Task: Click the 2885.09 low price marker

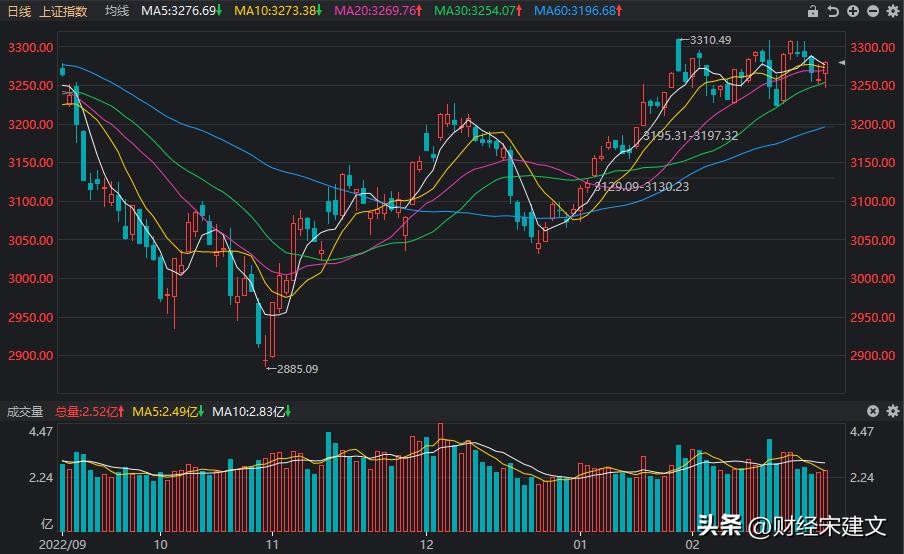Action: (296, 369)
